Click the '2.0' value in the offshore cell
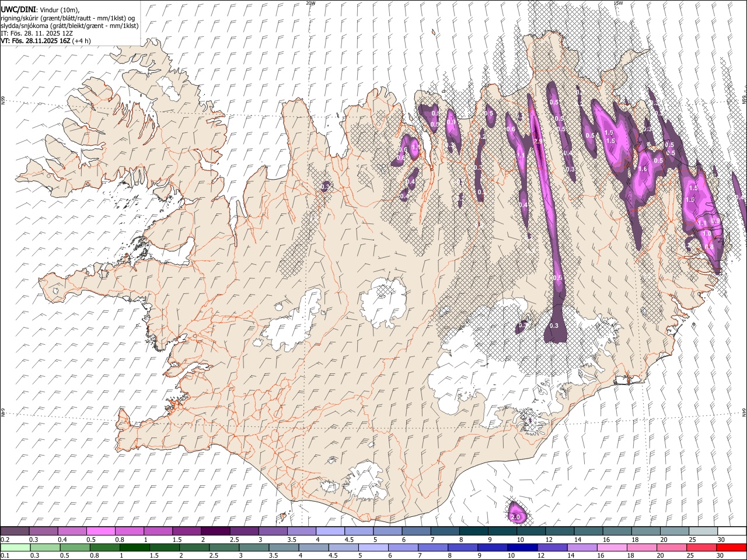The image size is (747, 560). pyautogui.click(x=515, y=517)
